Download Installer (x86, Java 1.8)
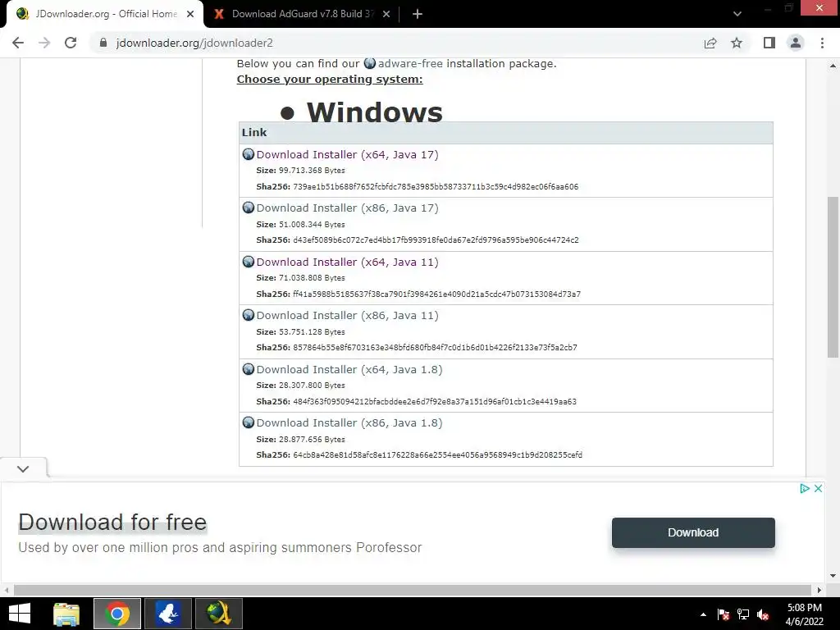The width and height of the screenshot is (840, 630). (349, 423)
